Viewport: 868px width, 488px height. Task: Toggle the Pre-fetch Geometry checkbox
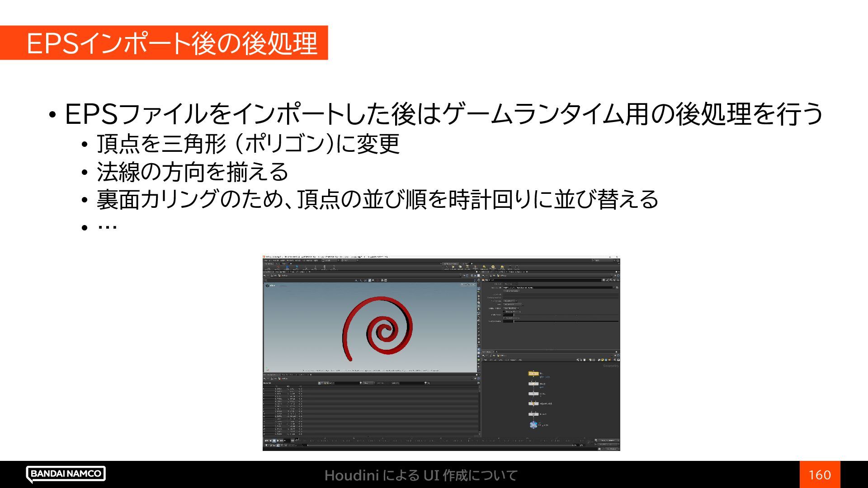pos(504,318)
